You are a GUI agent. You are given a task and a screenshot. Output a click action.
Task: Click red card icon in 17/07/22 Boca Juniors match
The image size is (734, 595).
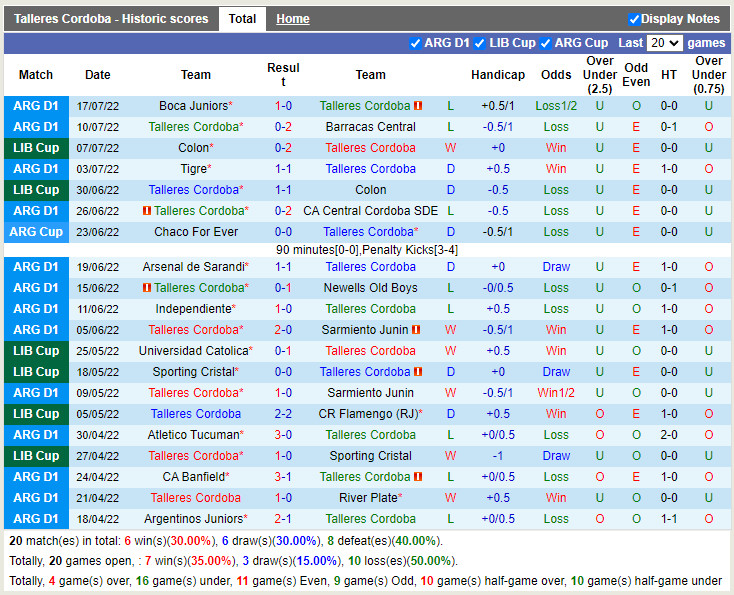pos(418,106)
